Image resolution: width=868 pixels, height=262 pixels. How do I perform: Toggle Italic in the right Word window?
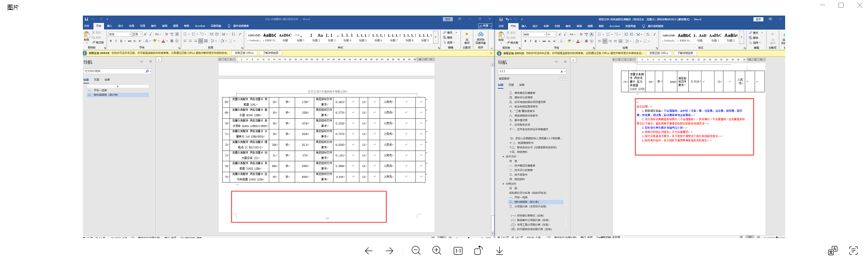pos(530,41)
